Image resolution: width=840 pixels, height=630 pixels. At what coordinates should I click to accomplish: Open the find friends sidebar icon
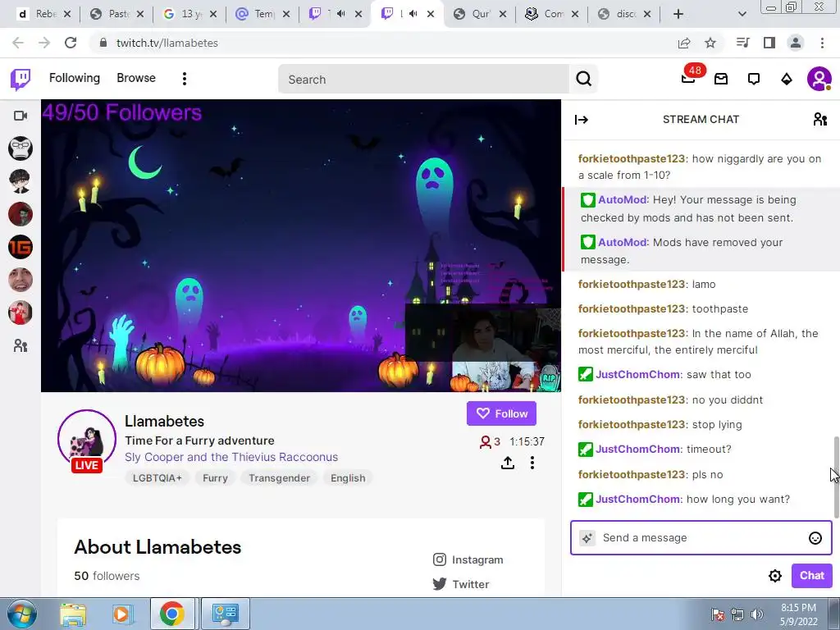pos(21,345)
